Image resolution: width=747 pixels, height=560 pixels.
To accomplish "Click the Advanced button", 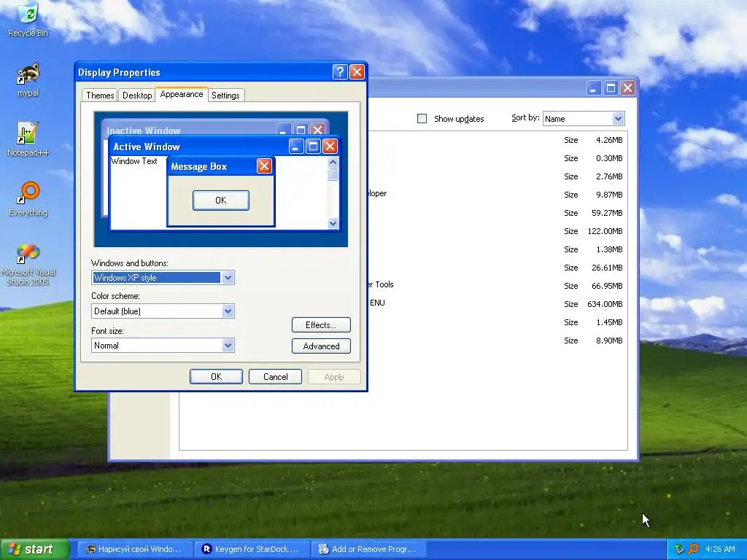I will coord(321,346).
